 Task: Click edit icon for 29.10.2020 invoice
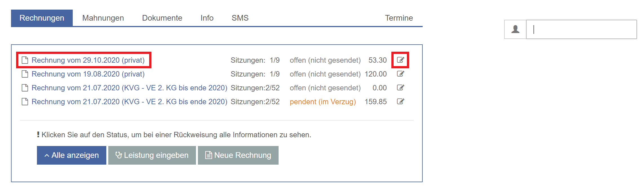[400, 60]
